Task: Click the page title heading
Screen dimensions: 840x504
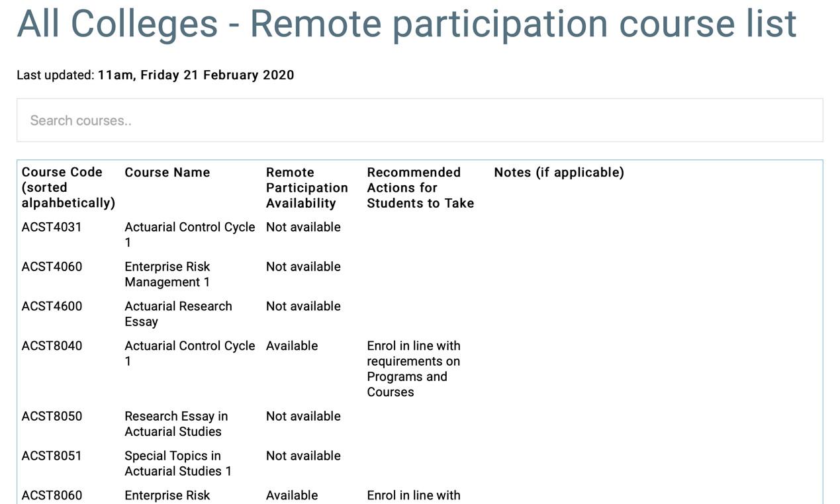Action: [406, 24]
